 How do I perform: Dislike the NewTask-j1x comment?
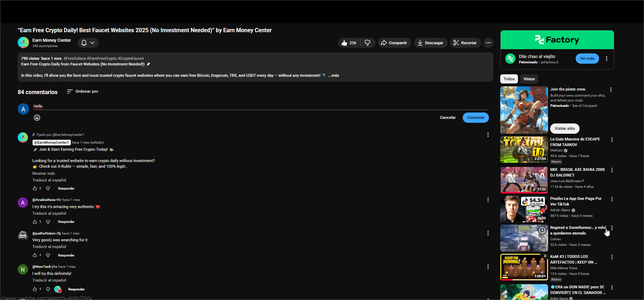(x=48, y=289)
